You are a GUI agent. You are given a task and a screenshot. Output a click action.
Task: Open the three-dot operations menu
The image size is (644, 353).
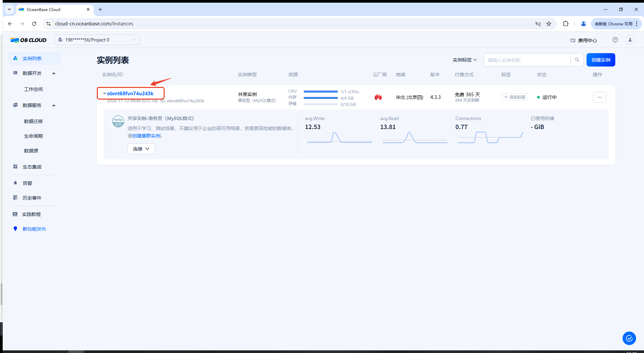pyautogui.click(x=600, y=97)
